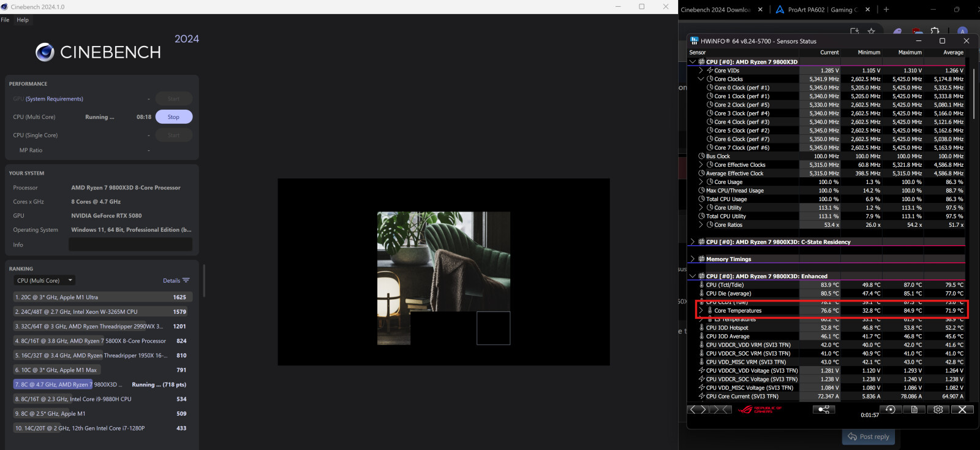
Task: Expand the Core Utility row
Action: pyautogui.click(x=701, y=208)
